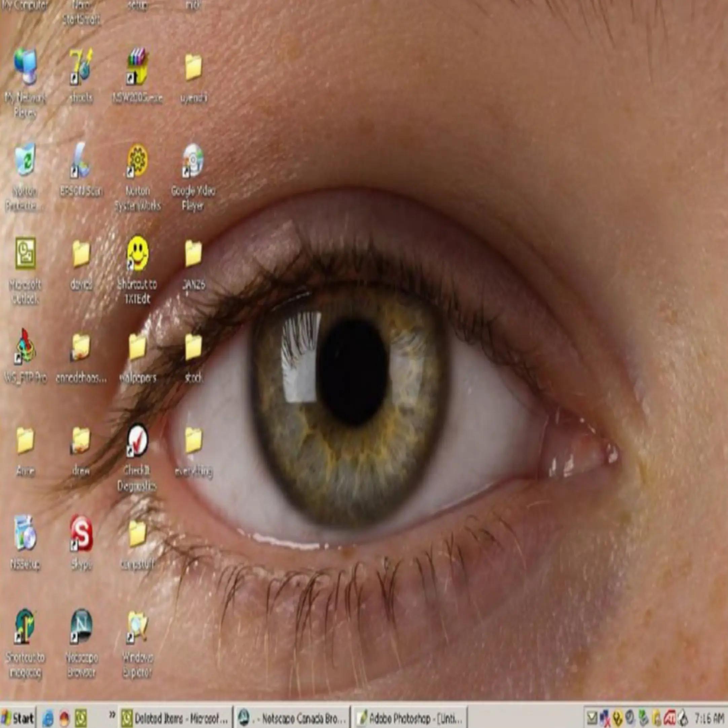The image size is (728, 728).
Task: Click the Start button
Action: (x=18, y=718)
